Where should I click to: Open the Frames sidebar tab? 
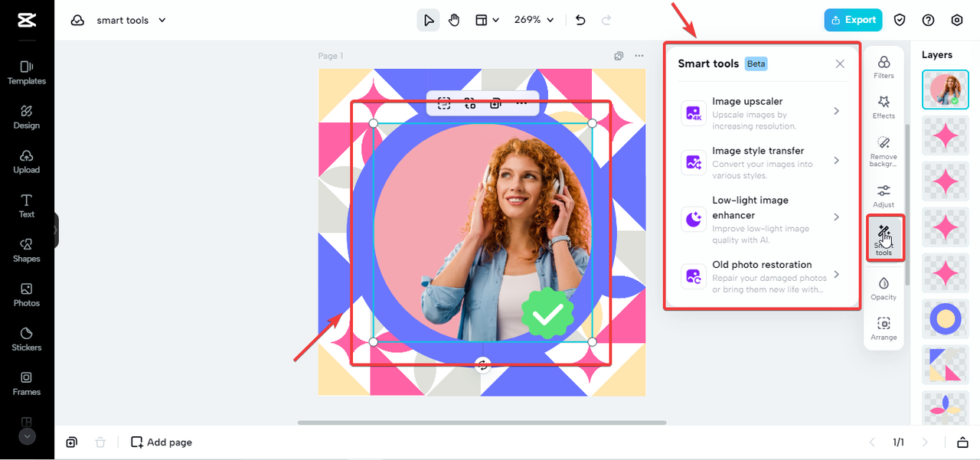tap(27, 383)
